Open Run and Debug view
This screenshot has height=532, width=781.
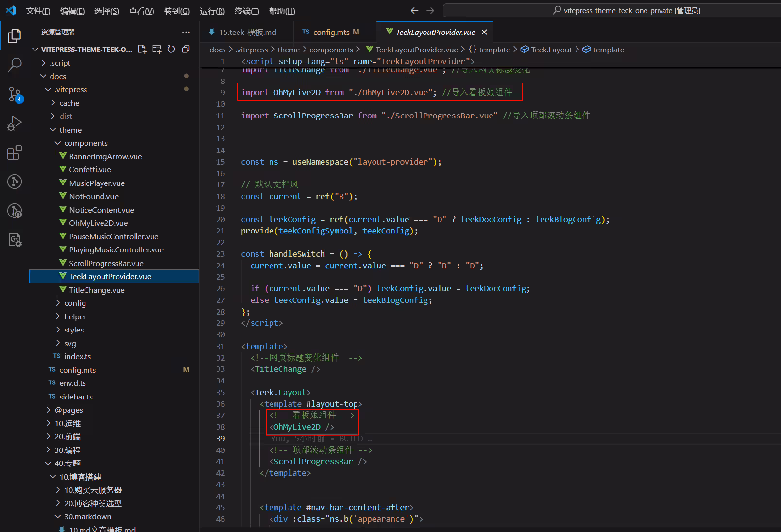tap(15, 123)
